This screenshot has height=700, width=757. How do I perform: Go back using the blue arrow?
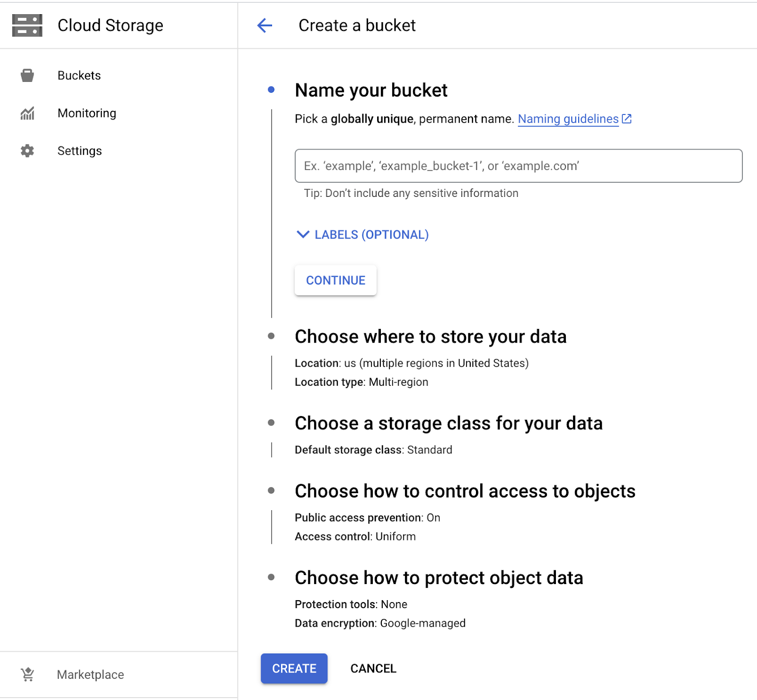(264, 26)
